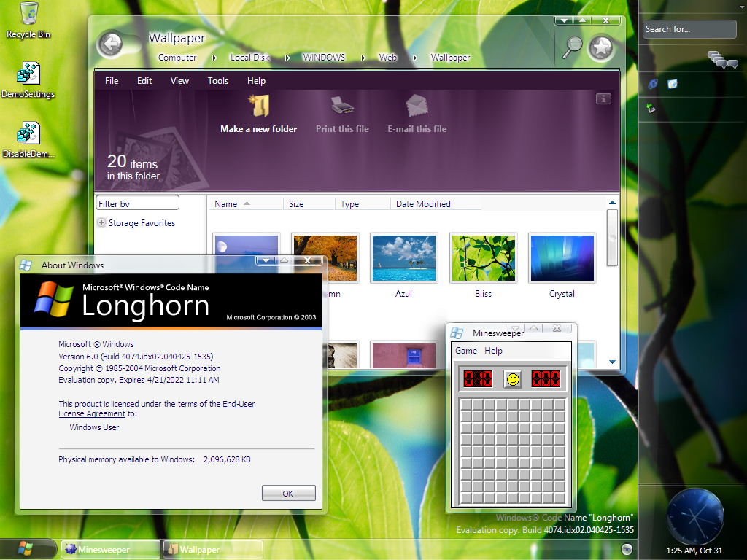Viewport: 747px width, 560px height.
Task: Sort by Size column header
Action: click(309, 204)
